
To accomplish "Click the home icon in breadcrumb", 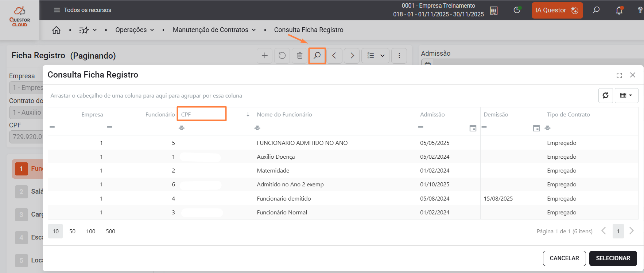I will (x=56, y=30).
